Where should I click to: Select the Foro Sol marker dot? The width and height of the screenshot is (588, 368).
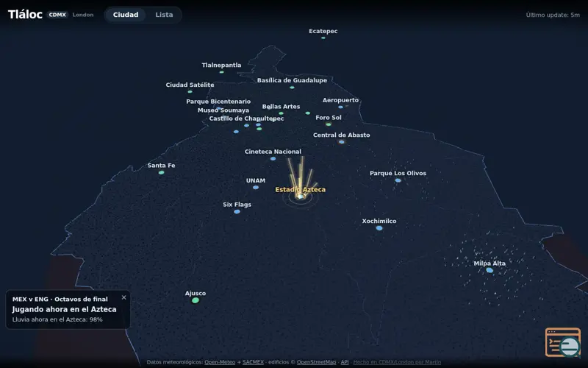click(x=329, y=124)
